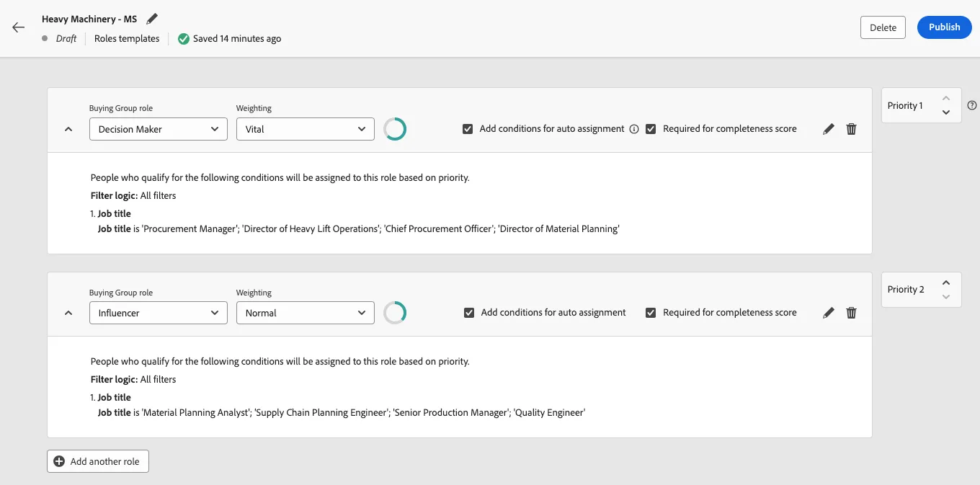Image resolution: width=980 pixels, height=485 pixels.
Task: Edit the Decision Maker role conditions
Action: pos(829,129)
